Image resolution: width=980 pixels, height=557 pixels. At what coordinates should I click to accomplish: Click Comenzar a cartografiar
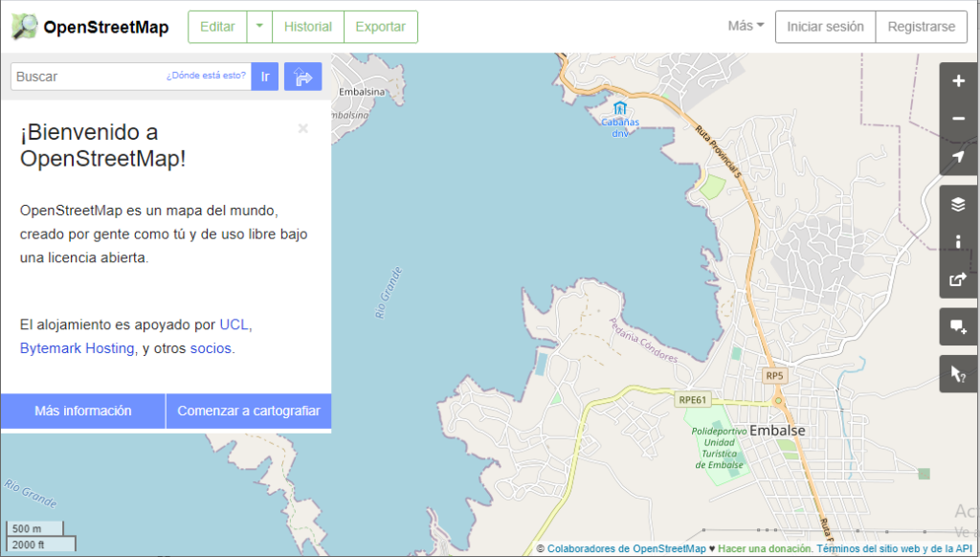pos(249,411)
